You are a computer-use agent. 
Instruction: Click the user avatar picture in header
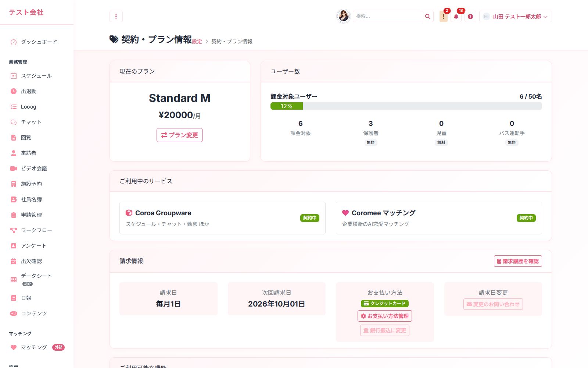344,16
